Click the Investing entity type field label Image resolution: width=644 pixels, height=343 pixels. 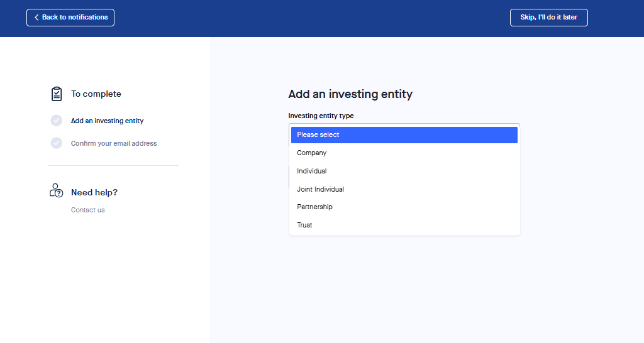[321, 116]
